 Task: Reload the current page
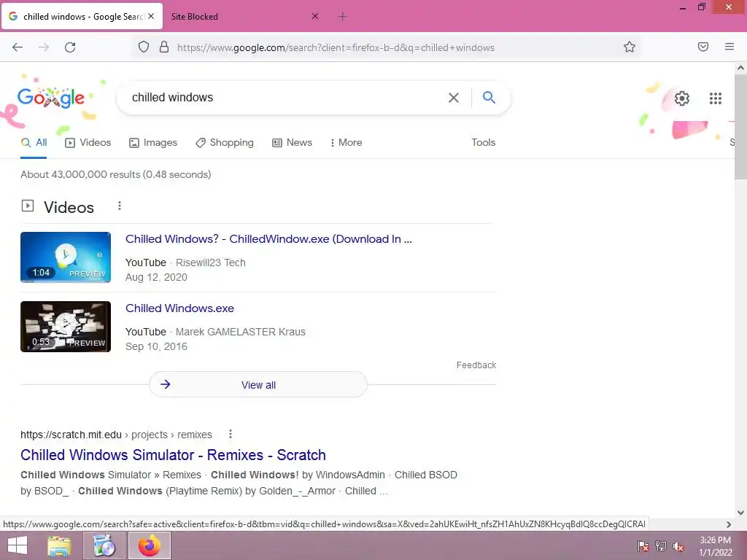click(x=70, y=47)
